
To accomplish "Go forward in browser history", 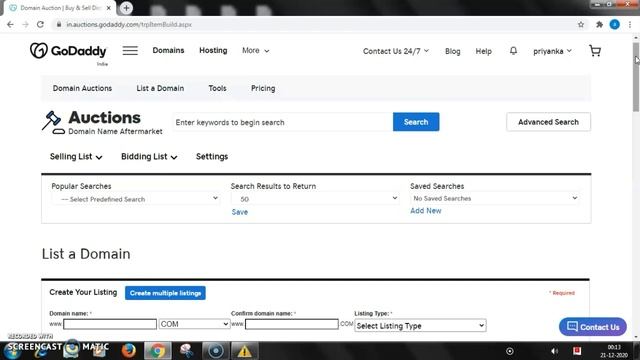I will tap(25, 24).
